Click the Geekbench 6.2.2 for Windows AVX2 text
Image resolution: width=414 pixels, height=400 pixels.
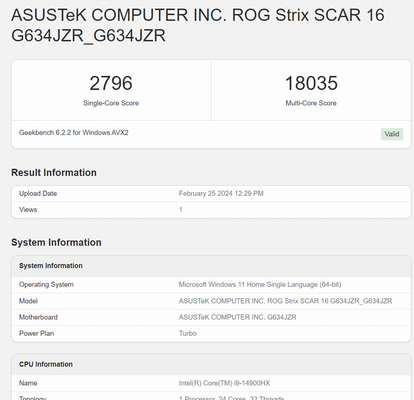click(x=74, y=133)
